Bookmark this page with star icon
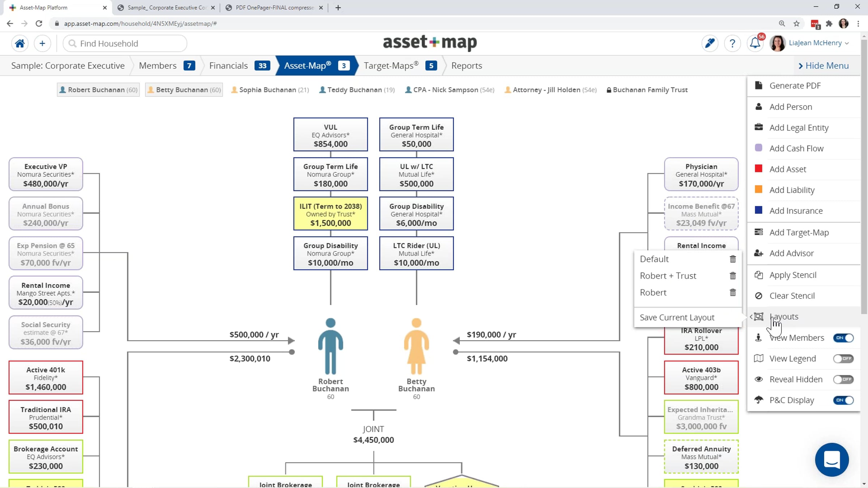Screen dimensions: 868x488 click(x=796, y=23)
